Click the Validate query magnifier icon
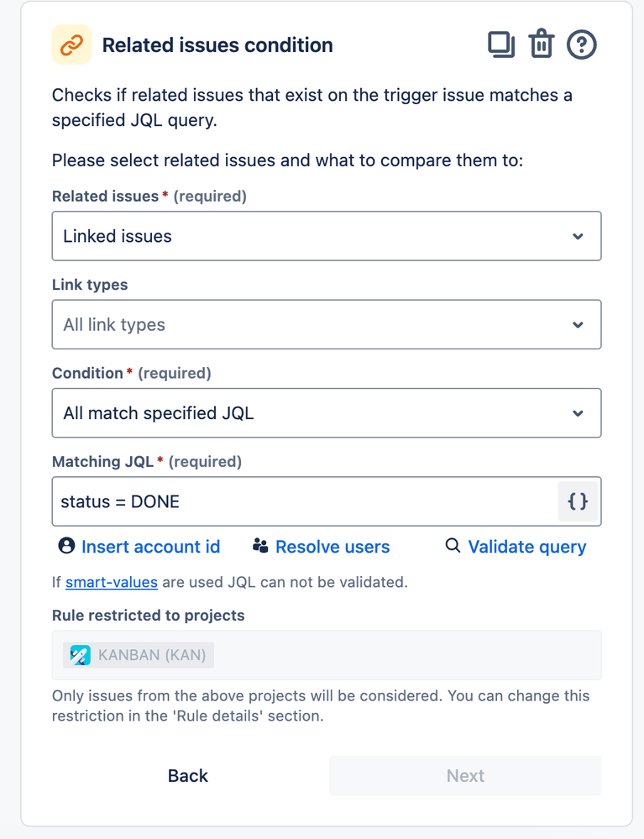 coord(453,547)
